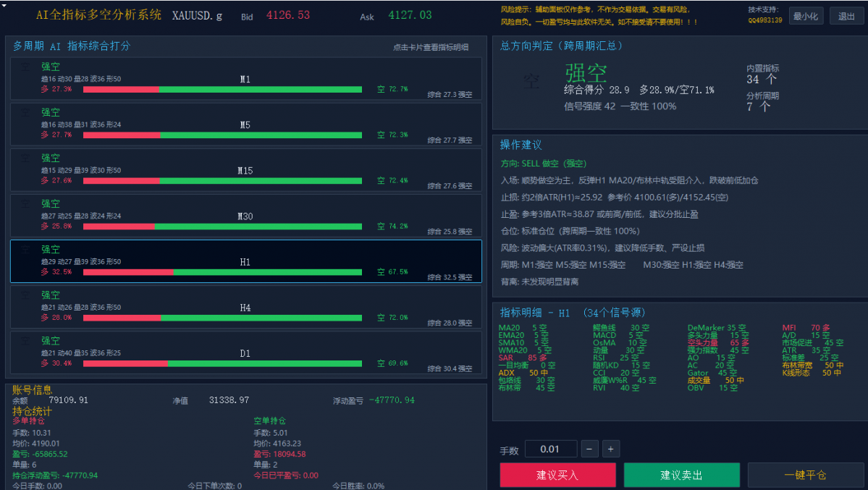Viewport: 868px width, 490px height.
Task: Click the 多单持仓 long positions heading
Action: 29,421
